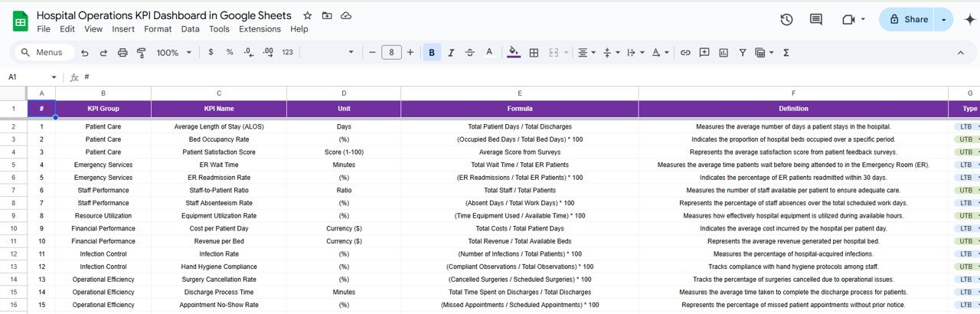
Task: Start a video call
Action: (x=848, y=19)
